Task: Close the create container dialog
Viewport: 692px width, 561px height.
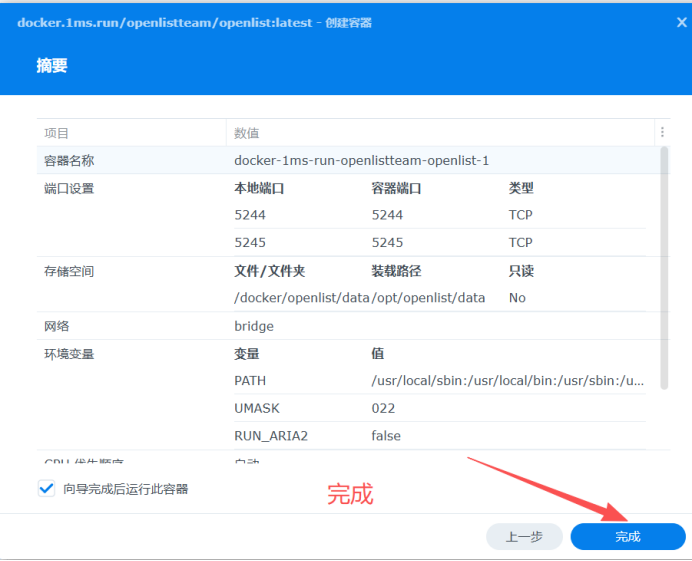Action: tap(681, 22)
